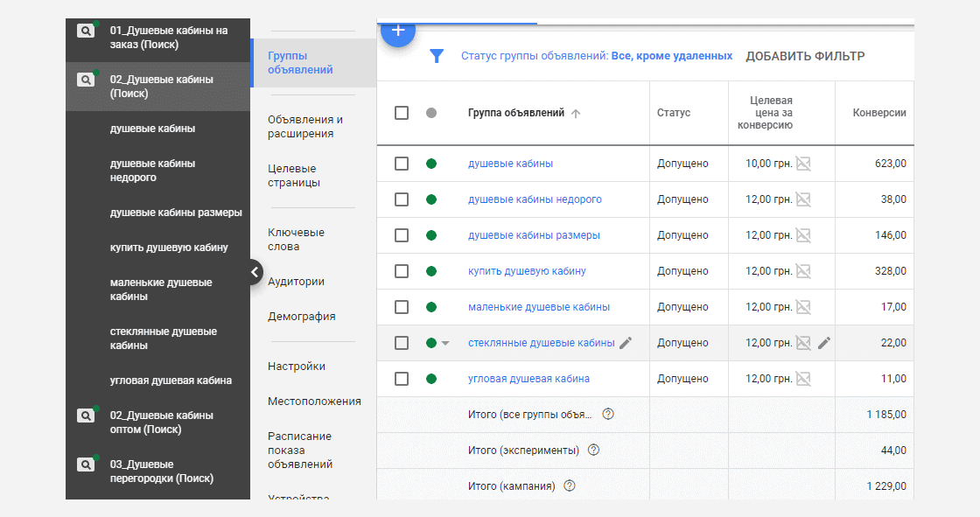Edit name pencil next to стеклянные душевые кабины
The image size is (980, 517).
point(626,343)
